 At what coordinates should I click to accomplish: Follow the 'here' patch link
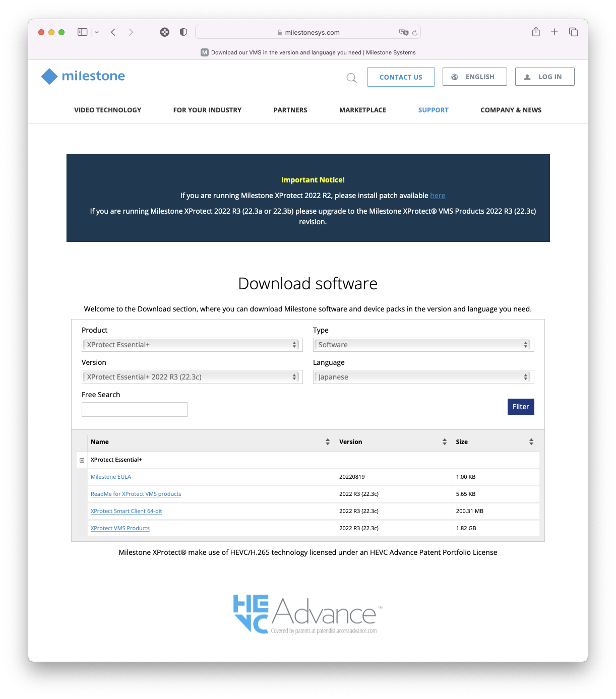click(438, 196)
